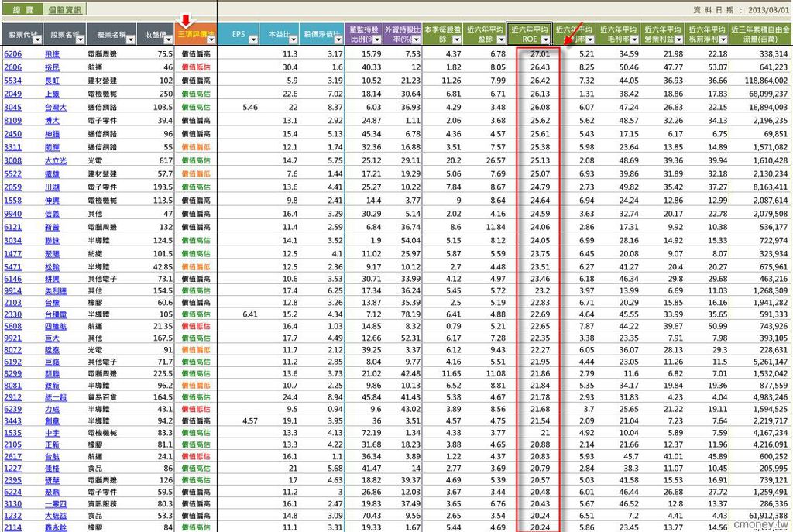Open stock code link 3008
This screenshot has width=793, height=532.
13,160
